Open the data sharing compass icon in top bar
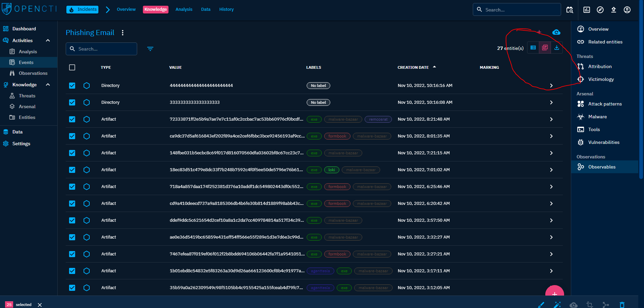This screenshot has height=308, width=644. pos(600,10)
